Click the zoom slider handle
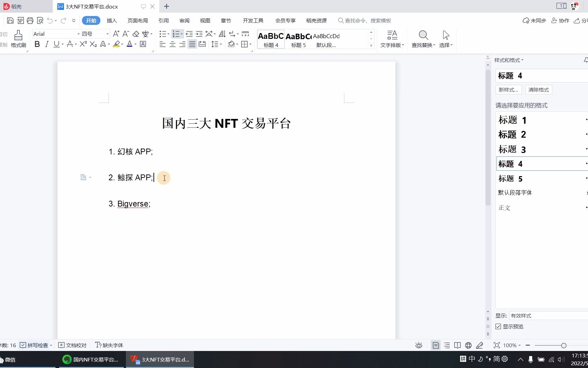The width and height of the screenshot is (588, 368). pyautogui.click(x=564, y=346)
